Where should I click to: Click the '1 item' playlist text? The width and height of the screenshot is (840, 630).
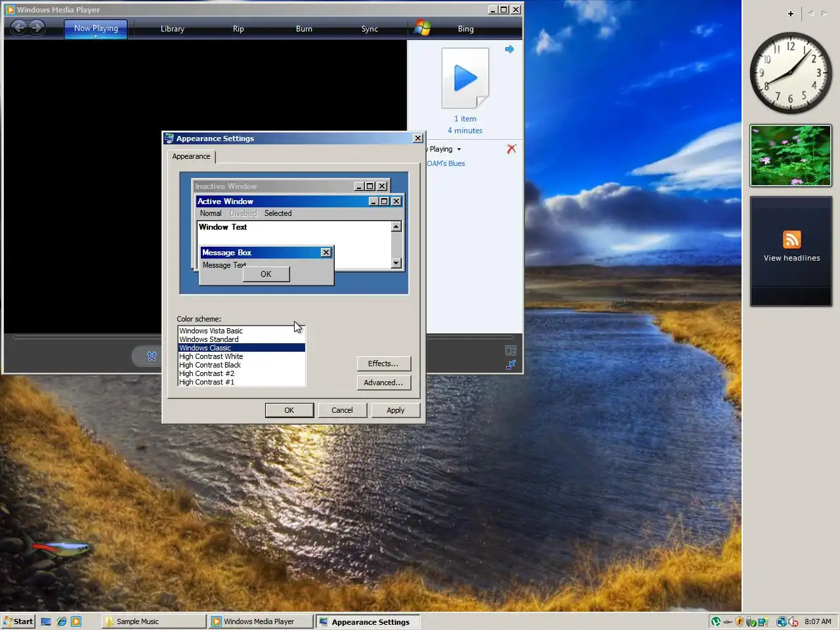click(465, 119)
